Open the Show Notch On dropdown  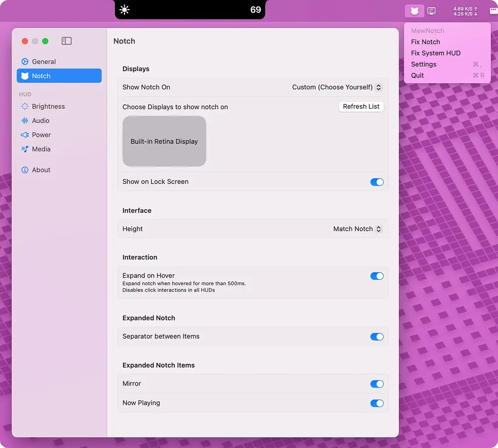(337, 87)
